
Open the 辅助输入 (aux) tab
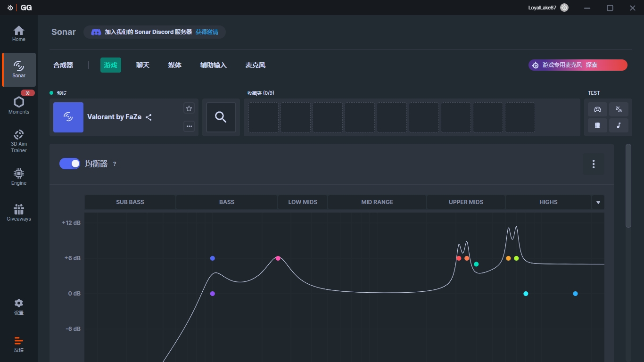tap(214, 65)
